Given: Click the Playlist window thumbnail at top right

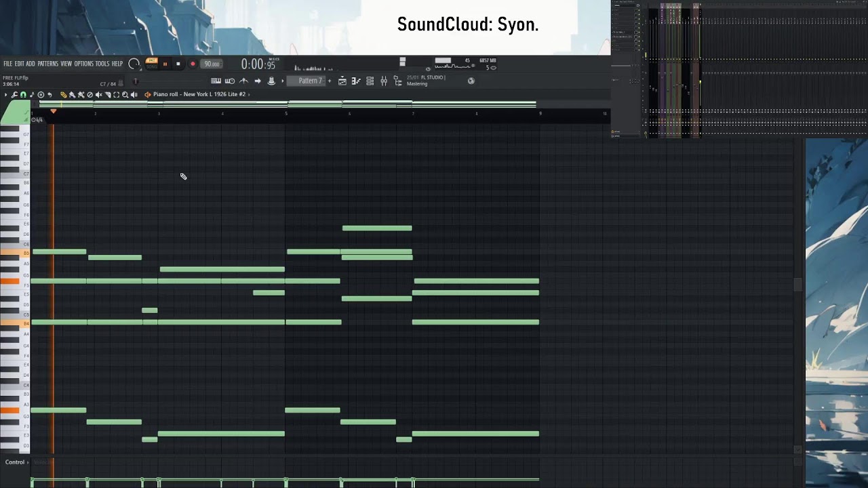Looking at the screenshot, I should click(739, 69).
